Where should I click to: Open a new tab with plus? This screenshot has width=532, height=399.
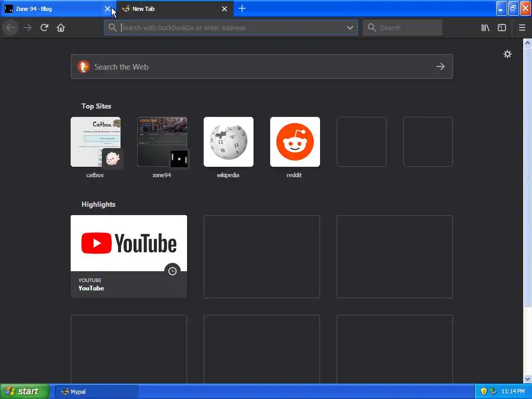pyautogui.click(x=242, y=8)
